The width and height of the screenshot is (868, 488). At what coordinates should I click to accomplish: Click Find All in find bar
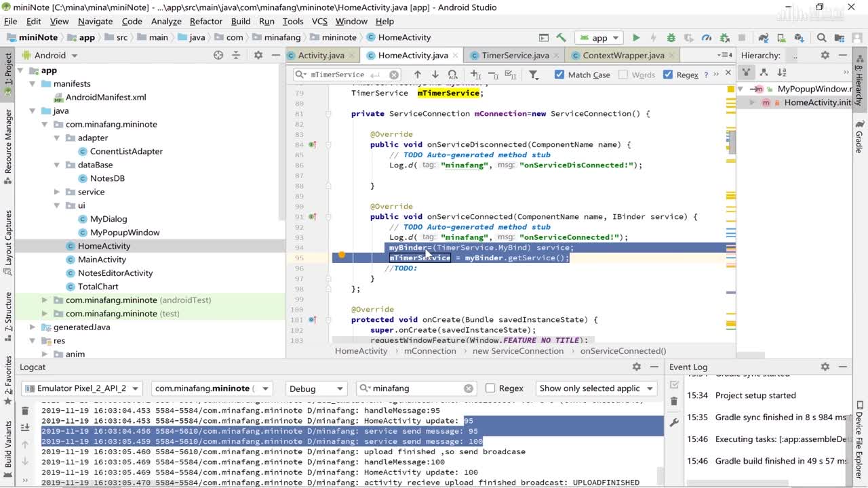(453, 75)
